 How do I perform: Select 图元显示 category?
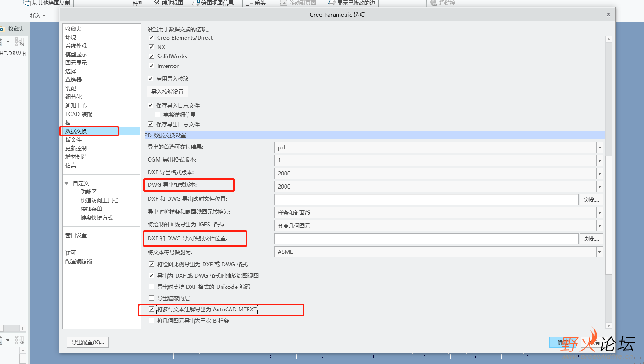[76, 63]
